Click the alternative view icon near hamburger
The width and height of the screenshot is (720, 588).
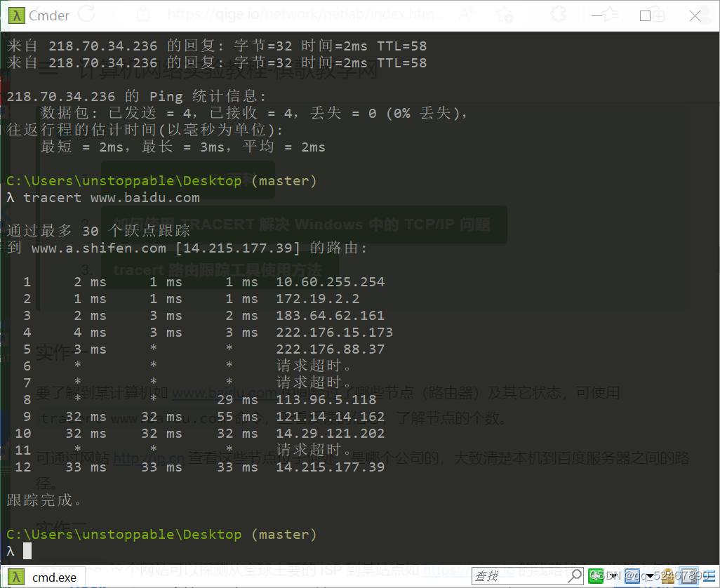(690, 575)
